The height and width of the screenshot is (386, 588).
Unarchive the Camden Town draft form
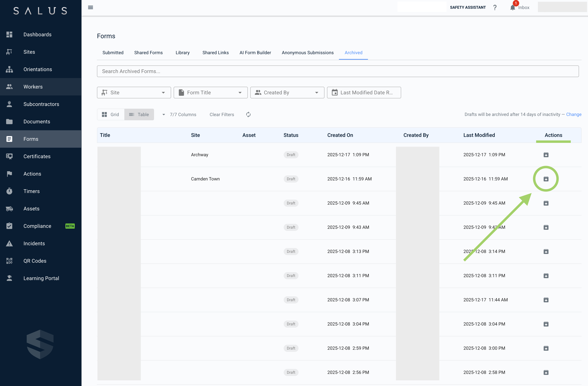[546, 179]
